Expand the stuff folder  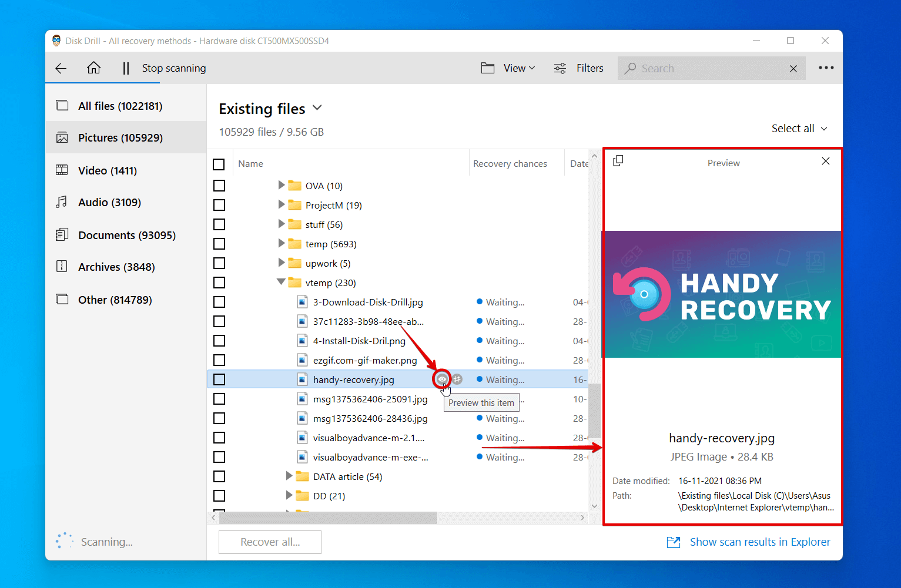click(282, 224)
